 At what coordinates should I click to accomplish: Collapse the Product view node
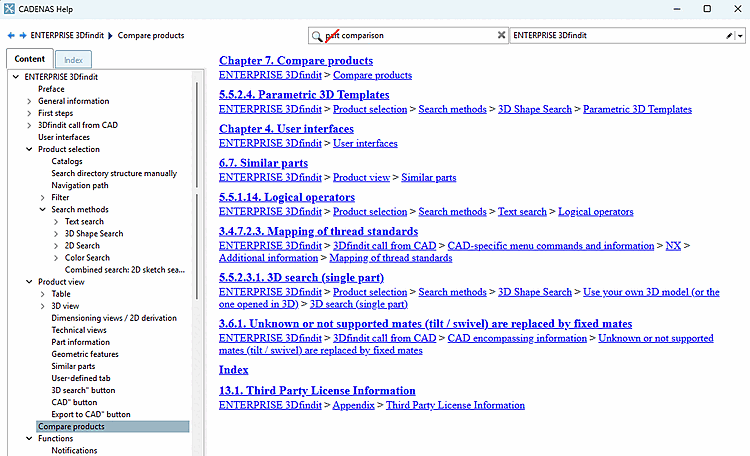point(29,282)
